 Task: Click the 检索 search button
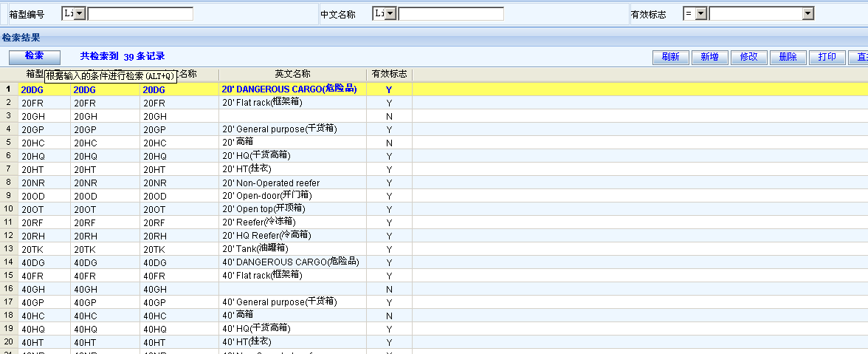coord(34,56)
